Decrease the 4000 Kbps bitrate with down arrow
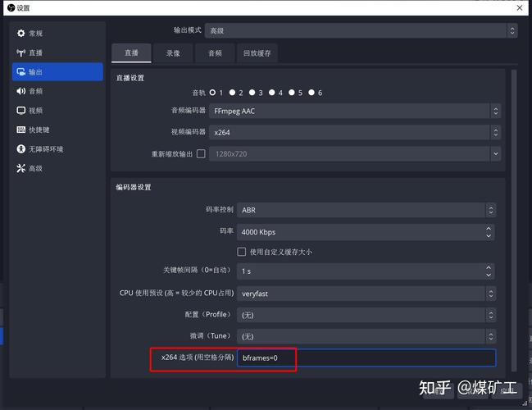Image resolution: width=532 pixels, height=410 pixels. pos(489,236)
